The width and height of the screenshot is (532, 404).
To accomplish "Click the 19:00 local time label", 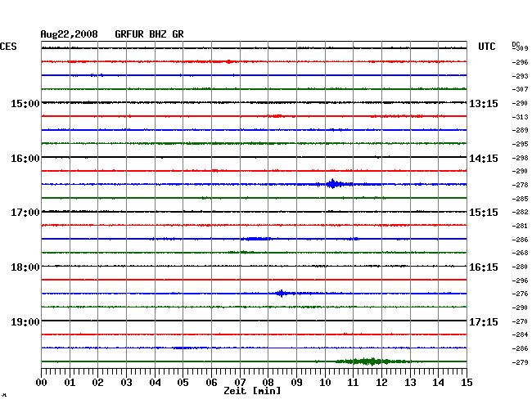I will [x=25, y=321].
